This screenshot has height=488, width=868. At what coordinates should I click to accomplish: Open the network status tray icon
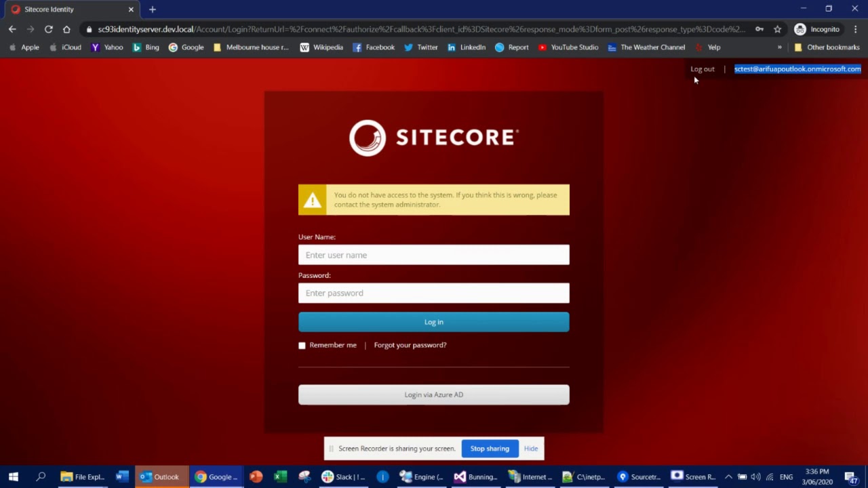pyautogui.click(x=770, y=477)
